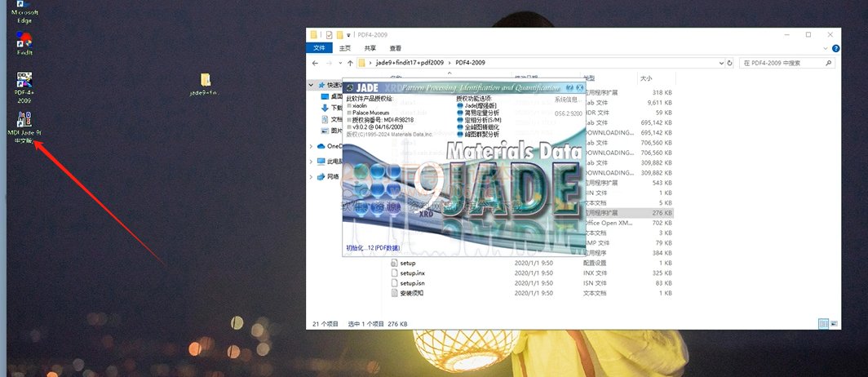
Task: Click the new folder icon in title bar
Action: point(340,35)
